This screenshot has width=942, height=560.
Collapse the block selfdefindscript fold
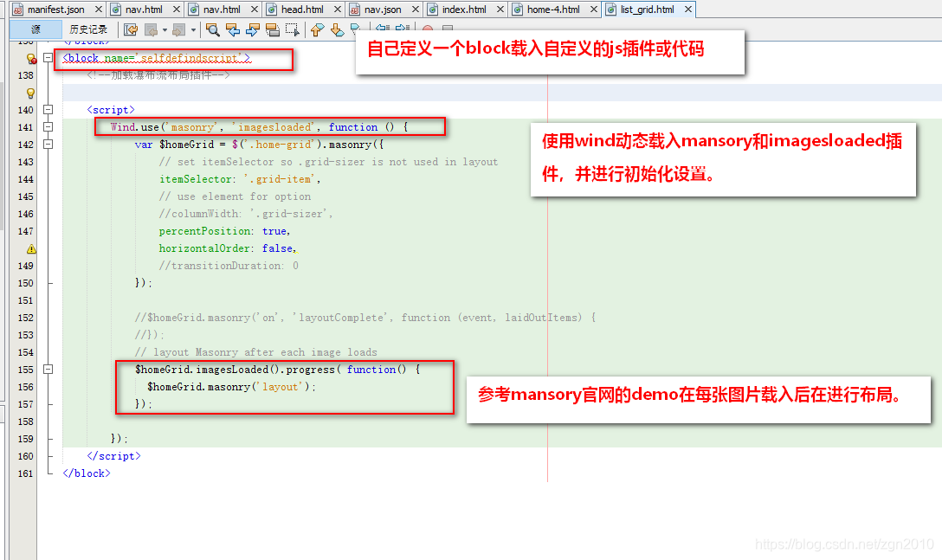tap(48, 58)
